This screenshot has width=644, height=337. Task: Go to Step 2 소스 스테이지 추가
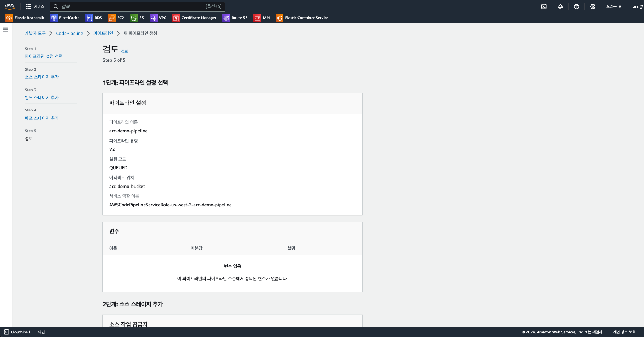(42, 77)
